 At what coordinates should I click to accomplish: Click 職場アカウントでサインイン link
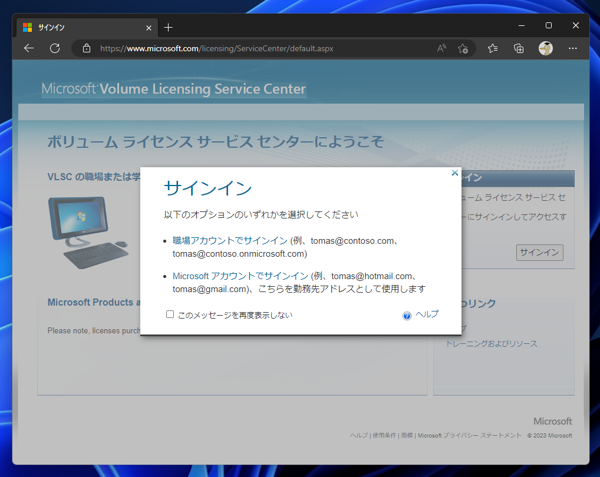230,241
